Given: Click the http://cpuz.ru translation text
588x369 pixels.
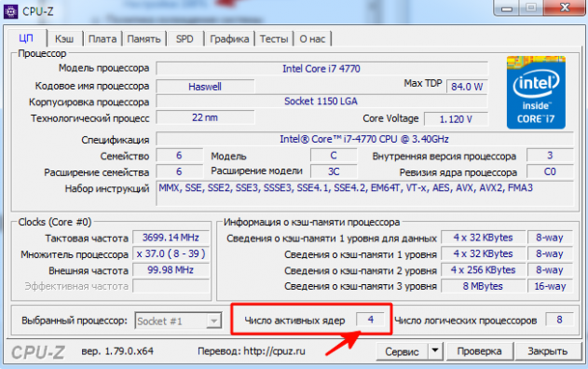Looking at the screenshot, I should tap(274, 351).
